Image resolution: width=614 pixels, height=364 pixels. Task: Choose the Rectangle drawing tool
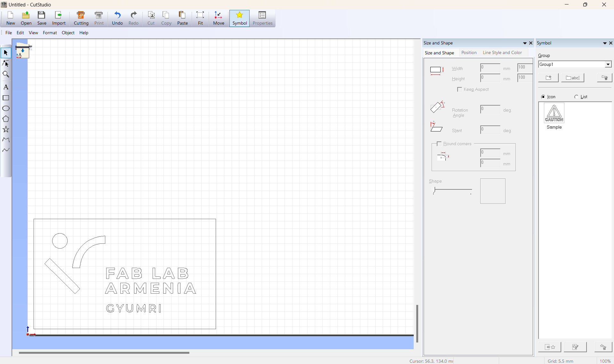click(6, 98)
